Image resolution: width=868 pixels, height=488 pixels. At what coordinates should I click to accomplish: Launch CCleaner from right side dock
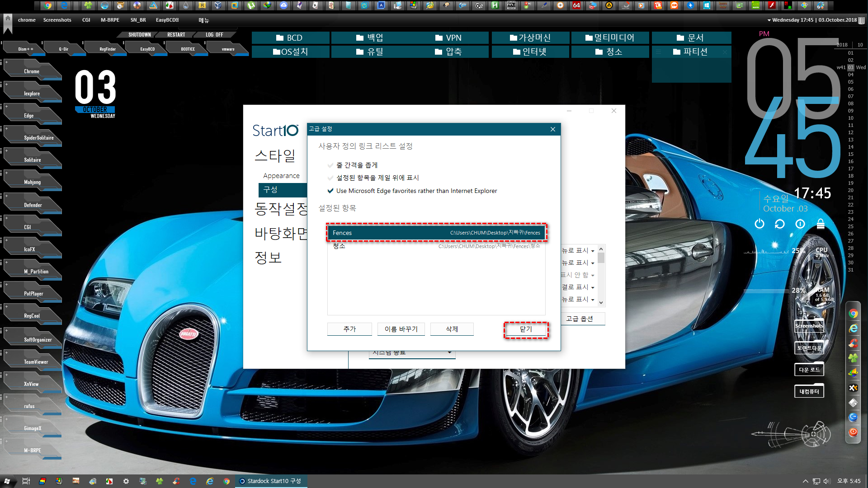[x=853, y=343]
